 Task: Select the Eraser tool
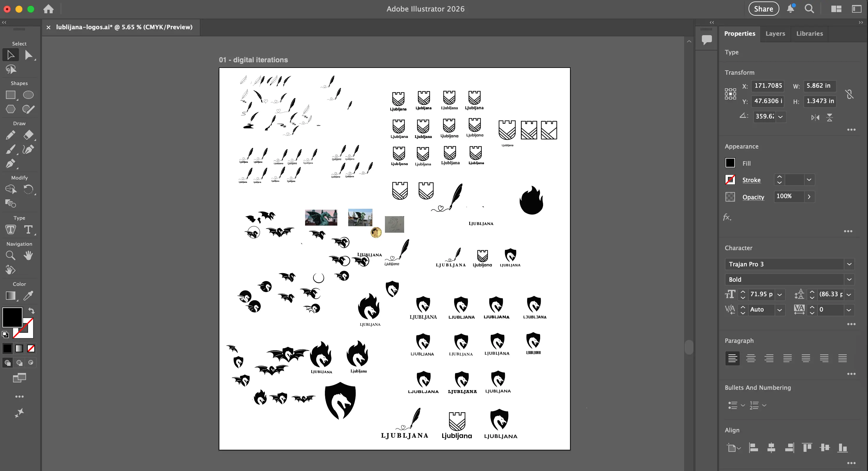click(28, 135)
